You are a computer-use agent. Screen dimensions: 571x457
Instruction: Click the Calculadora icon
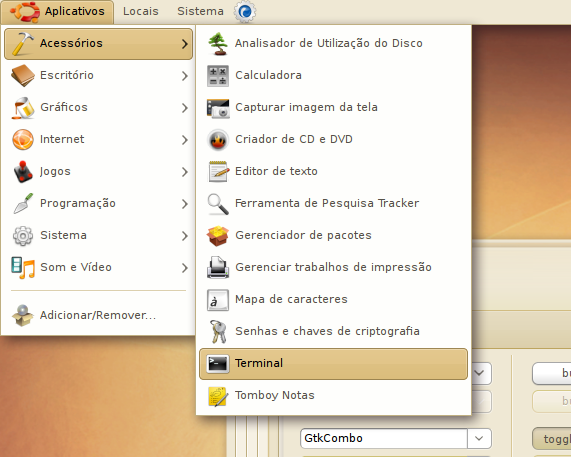[218, 76]
